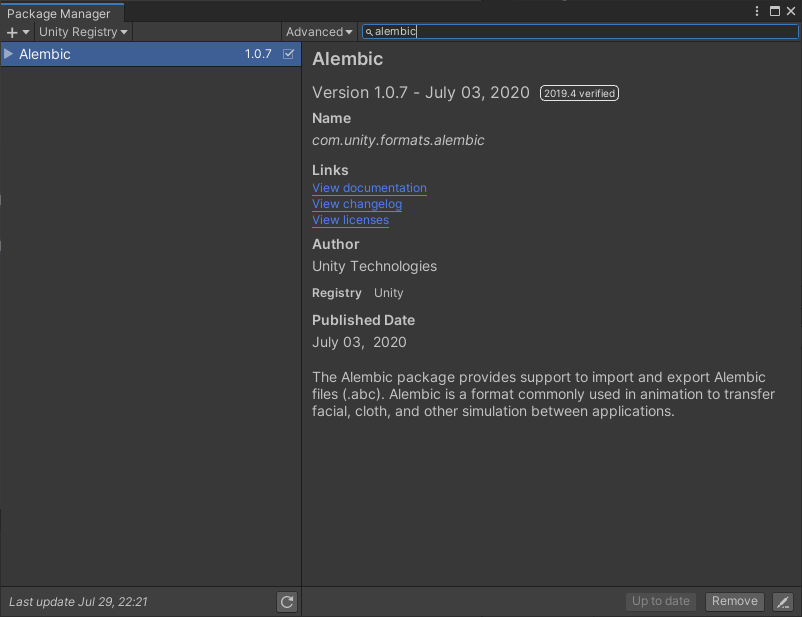Screen dimensions: 802x617
Task: Open the Advanced dropdown menu
Action: 319,32
